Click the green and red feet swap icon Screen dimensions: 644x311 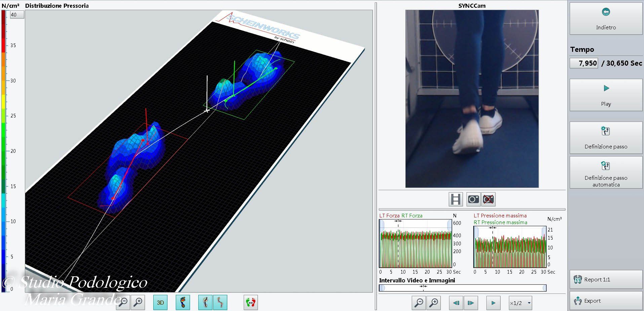[x=250, y=303]
